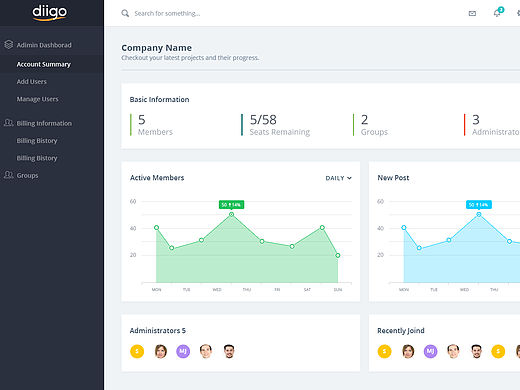Click the Company Name heading
The height and width of the screenshot is (390, 520).
(156, 48)
